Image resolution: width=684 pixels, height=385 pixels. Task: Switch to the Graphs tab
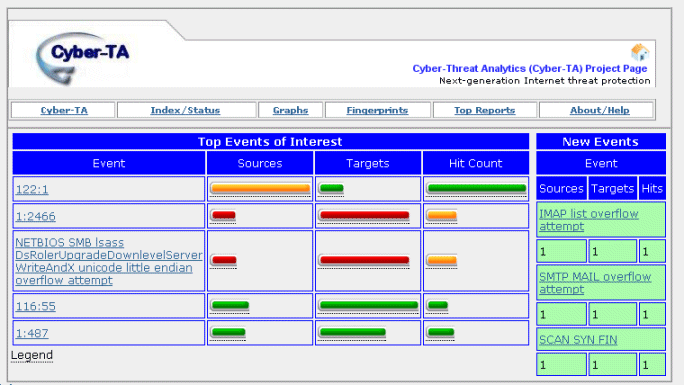click(x=291, y=110)
